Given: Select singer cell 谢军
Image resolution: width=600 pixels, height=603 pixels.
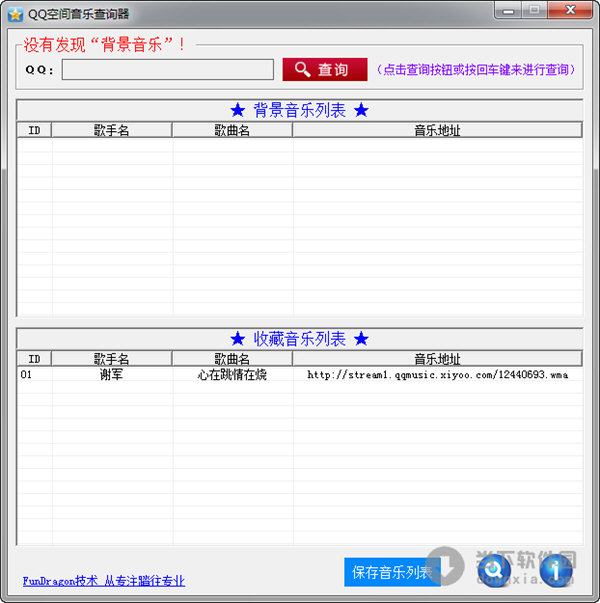Looking at the screenshot, I should click(111, 375).
